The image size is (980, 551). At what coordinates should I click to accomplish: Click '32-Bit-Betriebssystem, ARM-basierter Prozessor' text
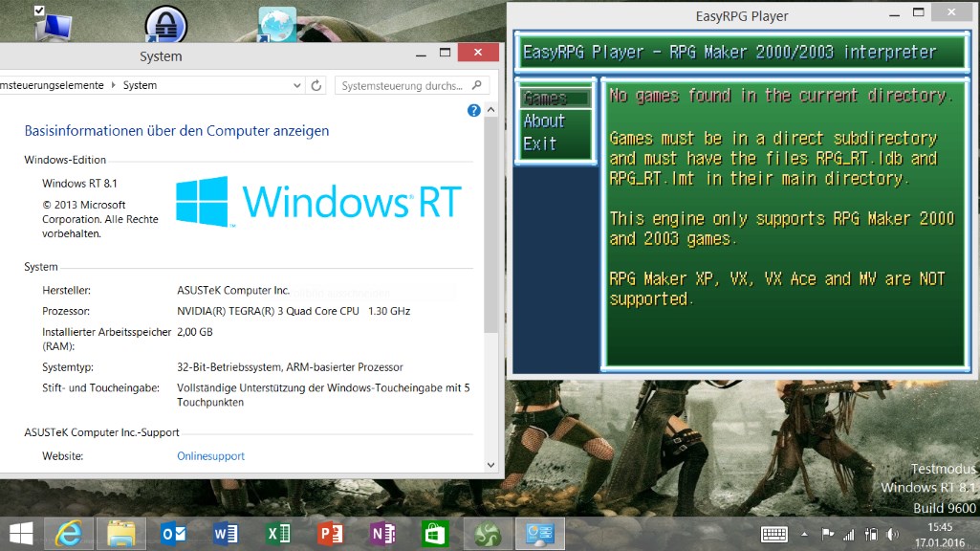pos(290,367)
